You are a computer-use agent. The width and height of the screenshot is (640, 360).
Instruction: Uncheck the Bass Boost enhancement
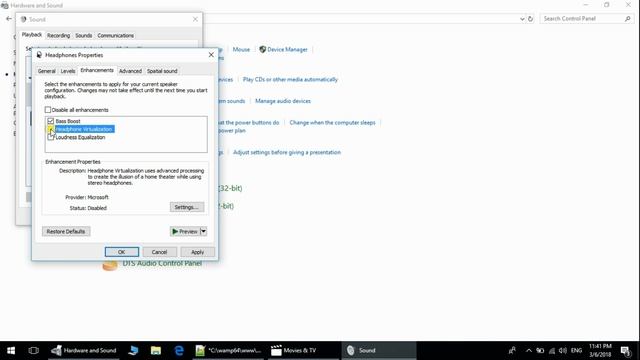click(x=51, y=121)
